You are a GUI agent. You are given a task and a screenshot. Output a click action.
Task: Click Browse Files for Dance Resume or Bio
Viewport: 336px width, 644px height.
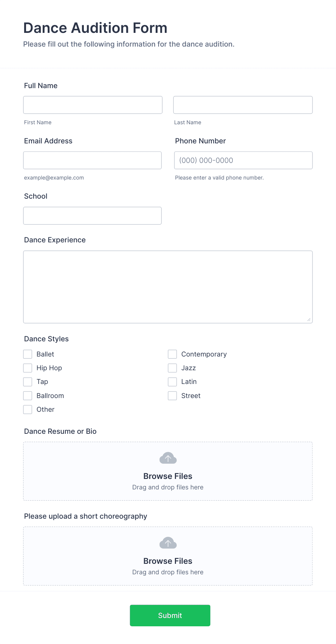[168, 476]
